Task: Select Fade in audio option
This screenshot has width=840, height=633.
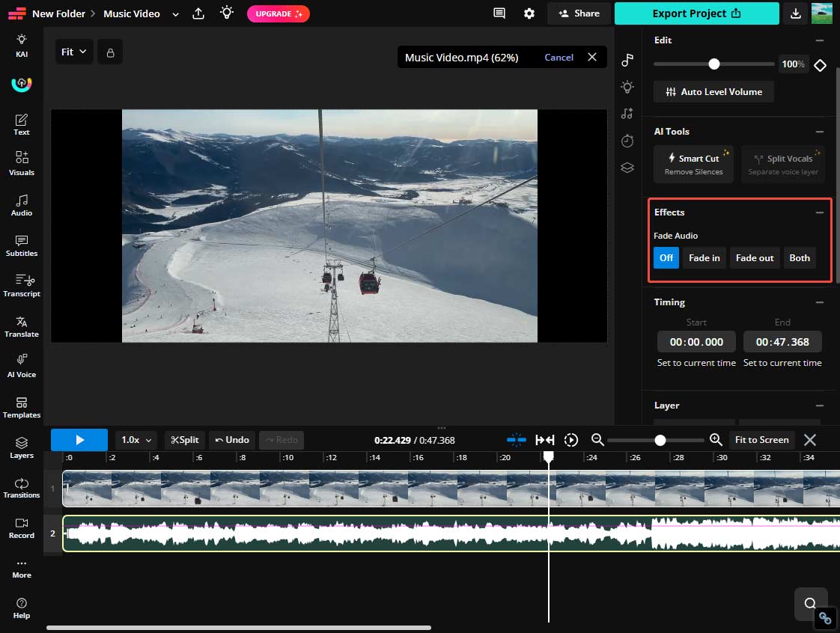Action: pos(704,257)
